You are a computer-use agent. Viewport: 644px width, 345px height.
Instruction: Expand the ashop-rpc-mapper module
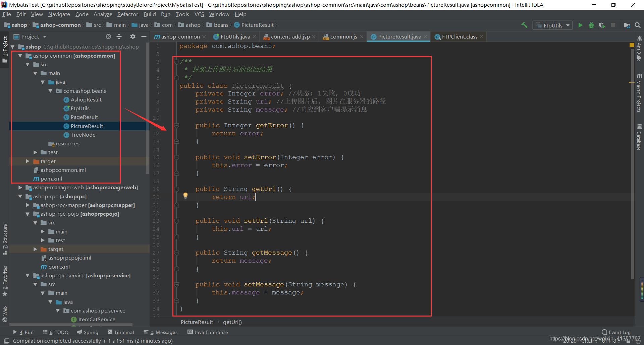[x=28, y=205]
